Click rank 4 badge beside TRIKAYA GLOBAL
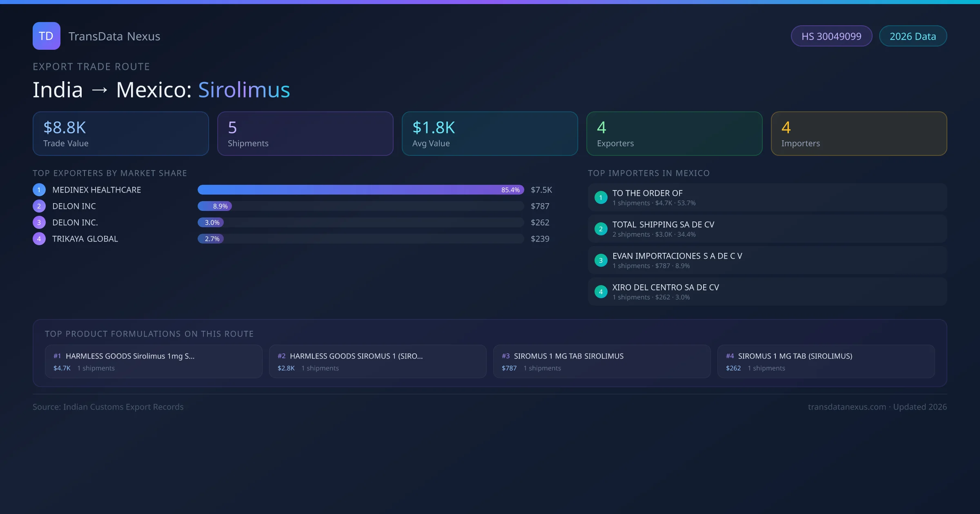Image resolution: width=980 pixels, height=514 pixels. (39, 239)
